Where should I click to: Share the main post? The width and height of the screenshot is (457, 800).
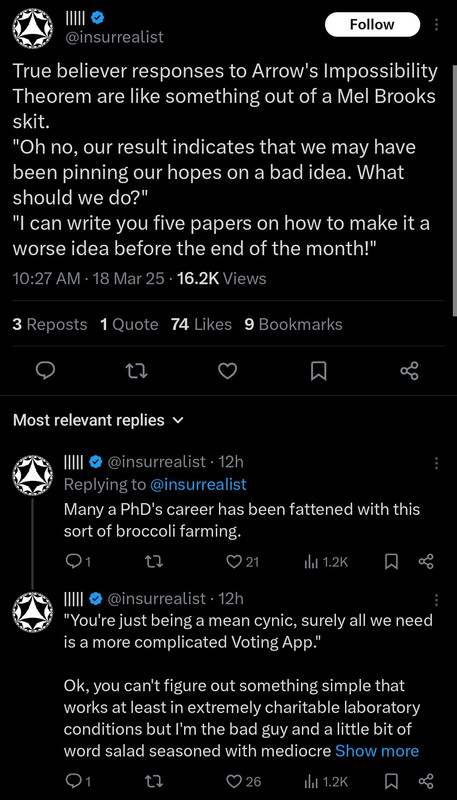click(410, 371)
